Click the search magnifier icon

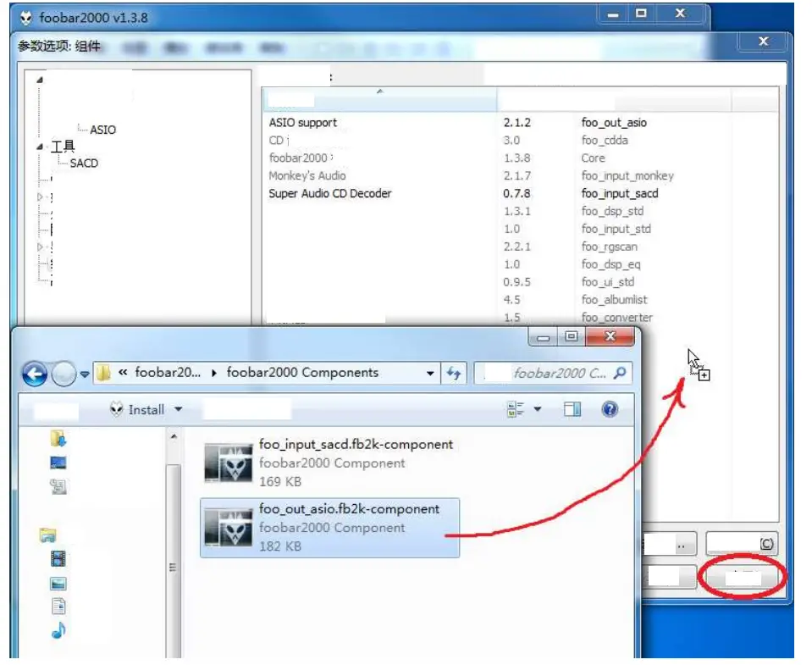tap(619, 373)
